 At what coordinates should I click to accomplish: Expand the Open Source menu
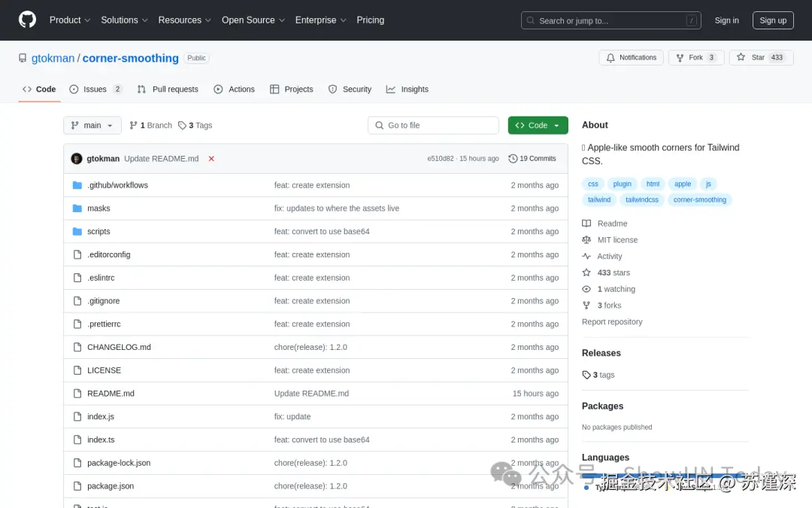click(253, 20)
